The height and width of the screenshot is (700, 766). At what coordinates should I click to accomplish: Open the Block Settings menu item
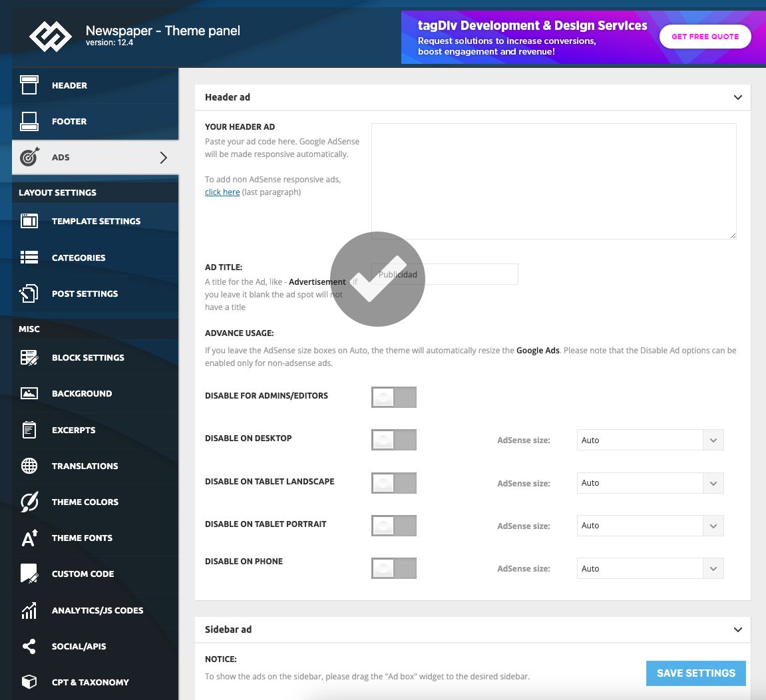click(95, 357)
